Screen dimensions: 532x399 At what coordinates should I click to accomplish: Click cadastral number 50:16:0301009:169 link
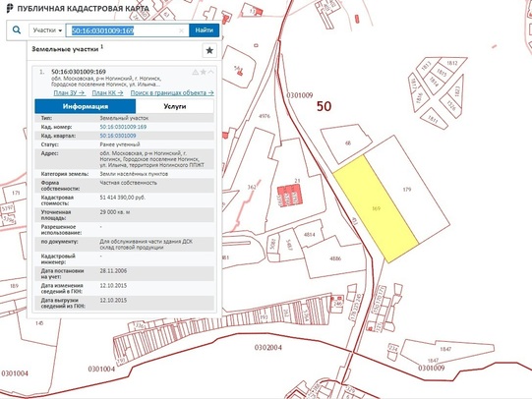(x=123, y=127)
